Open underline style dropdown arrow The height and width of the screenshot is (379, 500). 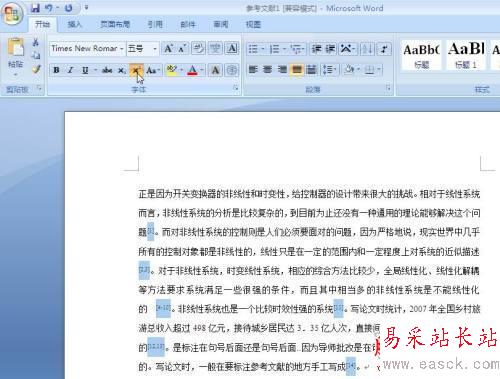pyautogui.click(x=95, y=70)
